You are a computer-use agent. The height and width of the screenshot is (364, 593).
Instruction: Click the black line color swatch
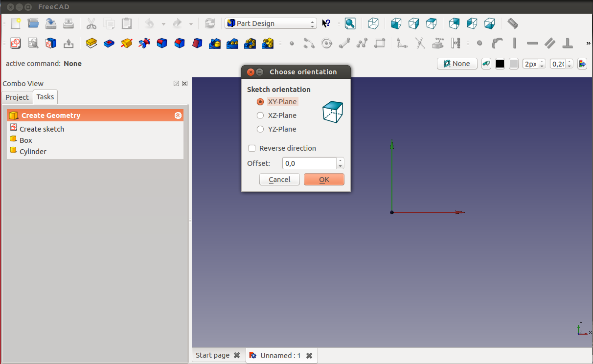(500, 64)
